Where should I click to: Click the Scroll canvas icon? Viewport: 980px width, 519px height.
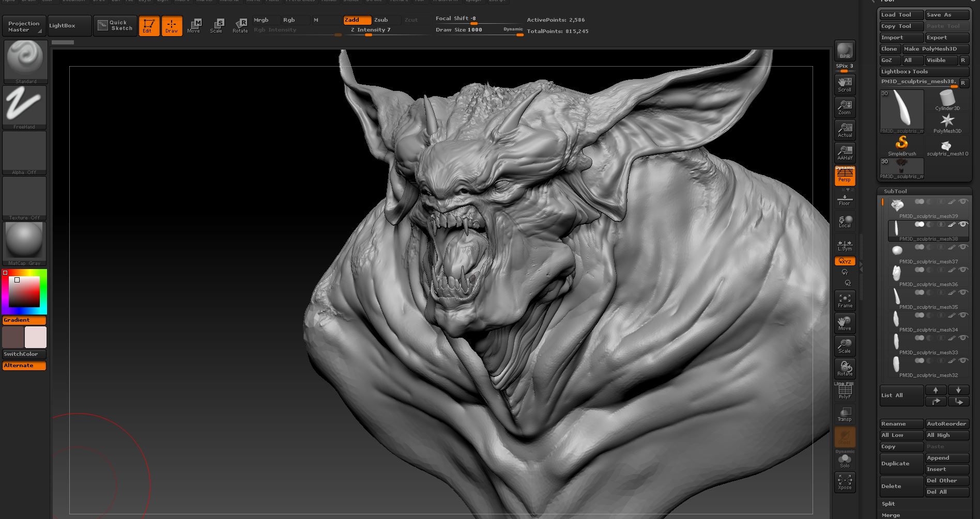click(x=845, y=85)
